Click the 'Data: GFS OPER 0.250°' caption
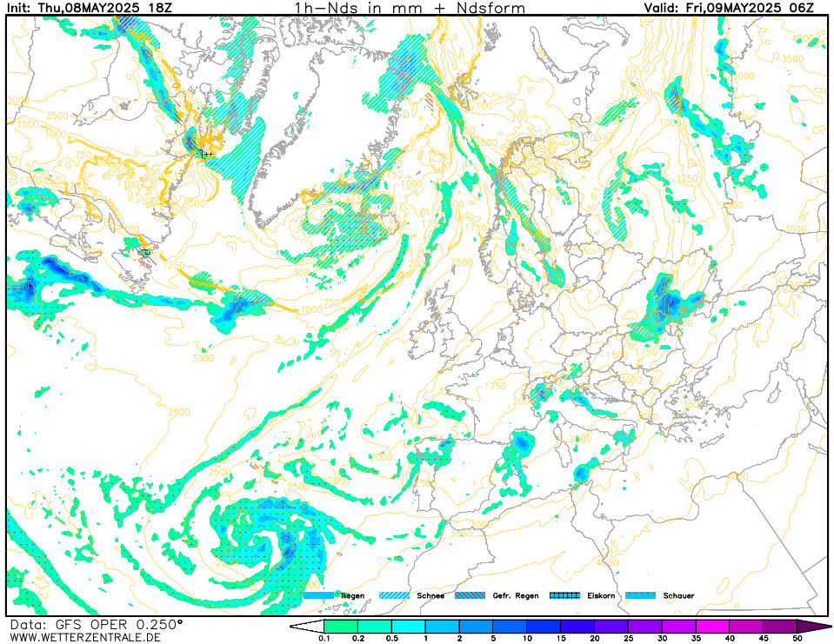This screenshot has height=644, width=834. coord(96,624)
